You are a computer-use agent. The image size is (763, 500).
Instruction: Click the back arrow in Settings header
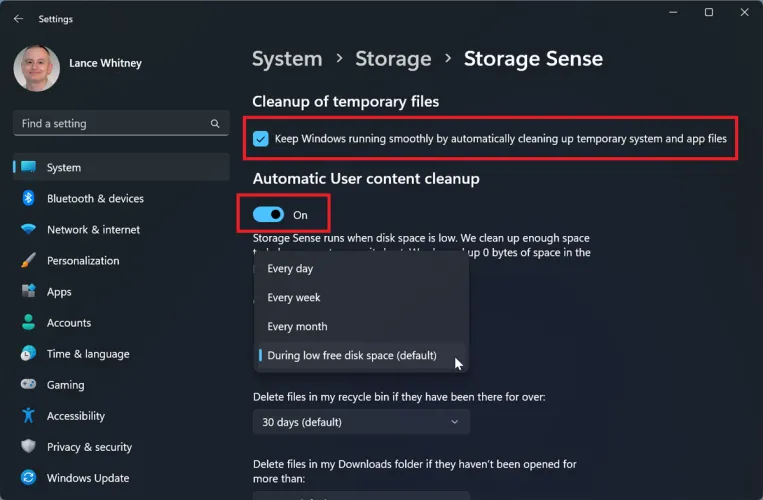point(19,19)
